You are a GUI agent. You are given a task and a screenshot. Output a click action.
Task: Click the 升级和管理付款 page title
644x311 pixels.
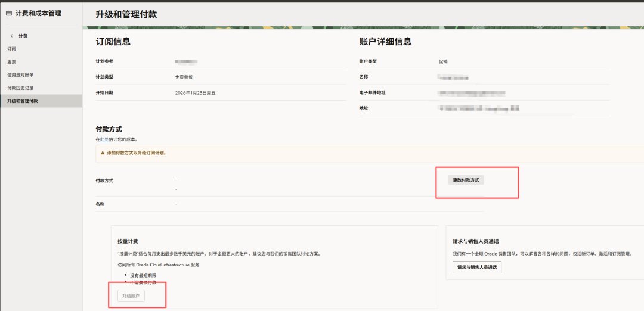(126, 14)
